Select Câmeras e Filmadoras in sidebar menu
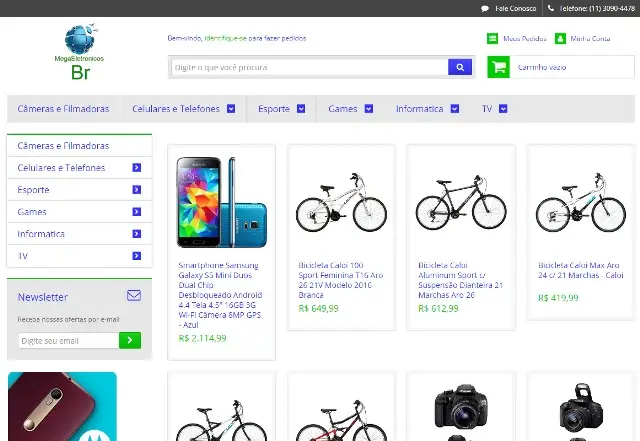Screen dimensions: 640x441 (63, 146)
